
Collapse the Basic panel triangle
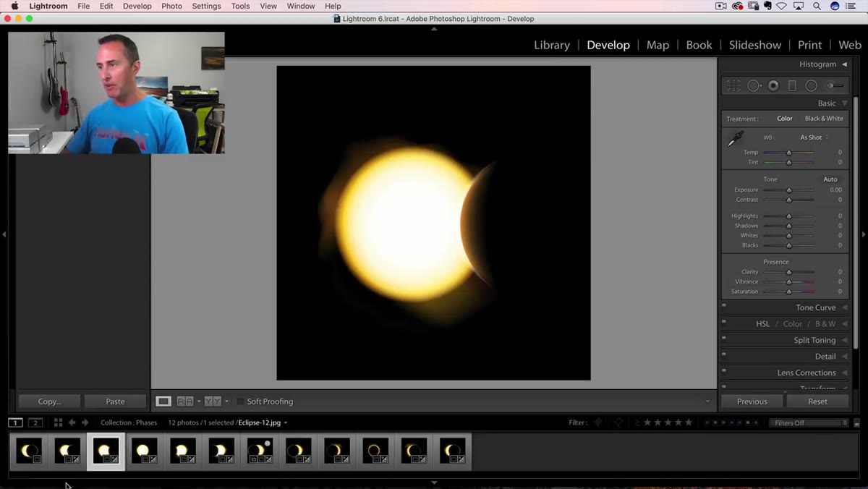pyautogui.click(x=844, y=103)
